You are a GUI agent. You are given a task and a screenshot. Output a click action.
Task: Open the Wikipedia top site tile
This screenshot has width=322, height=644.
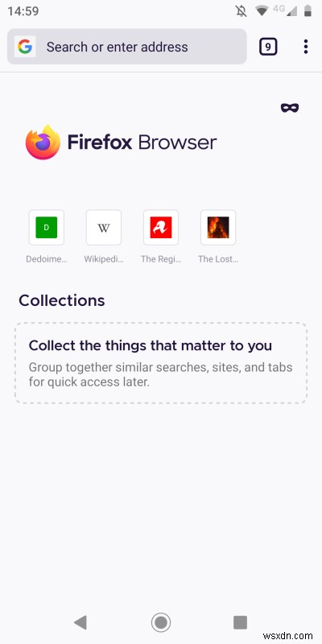point(104,228)
